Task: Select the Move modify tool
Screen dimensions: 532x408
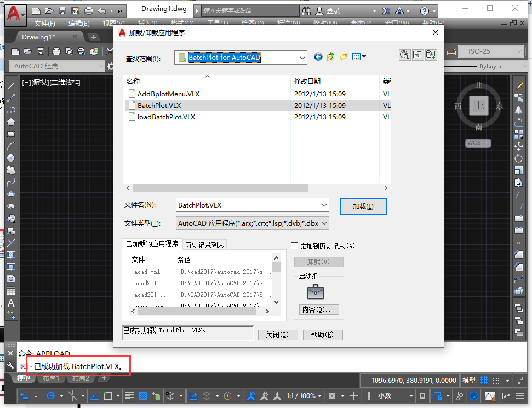Action: (519, 146)
